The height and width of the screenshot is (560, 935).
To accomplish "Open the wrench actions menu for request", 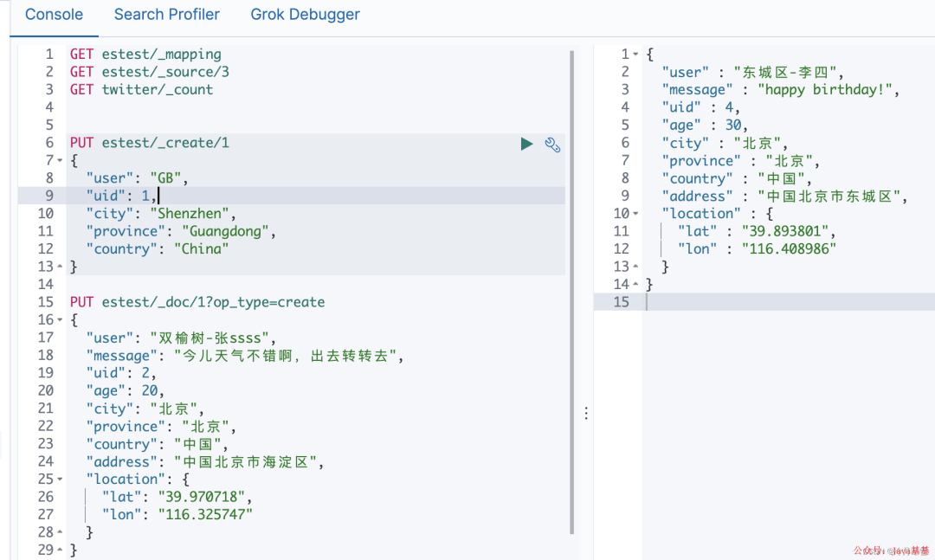I will tap(552, 145).
